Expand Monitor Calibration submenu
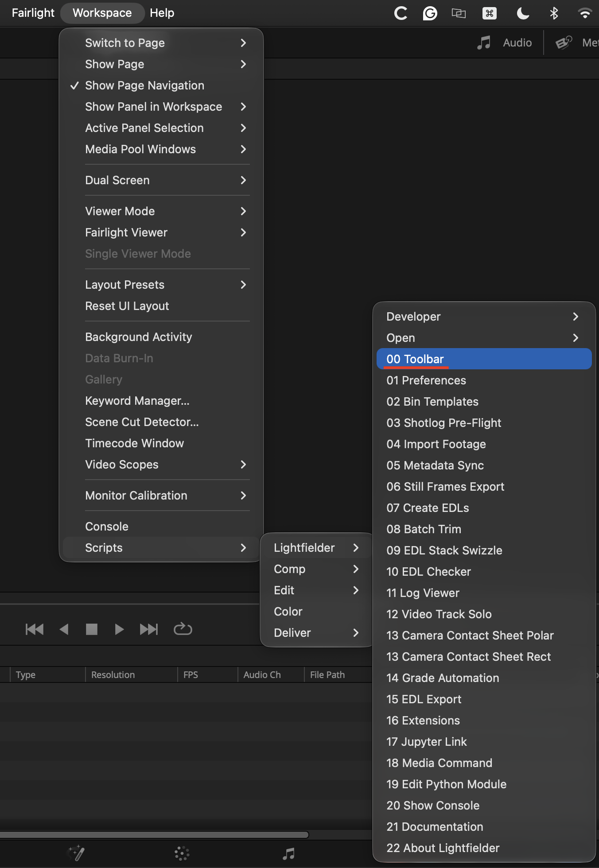This screenshot has width=599, height=868. point(161,496)
